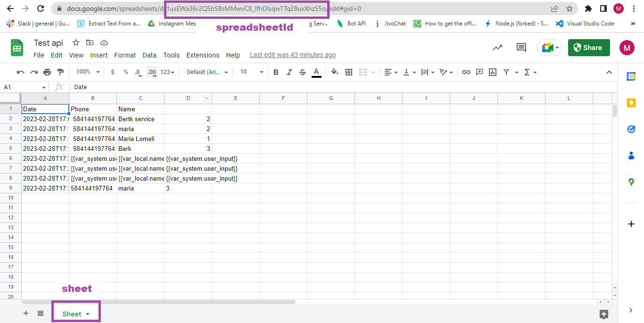Open the Format menu
644x323 pixels.
coord(125,55)
